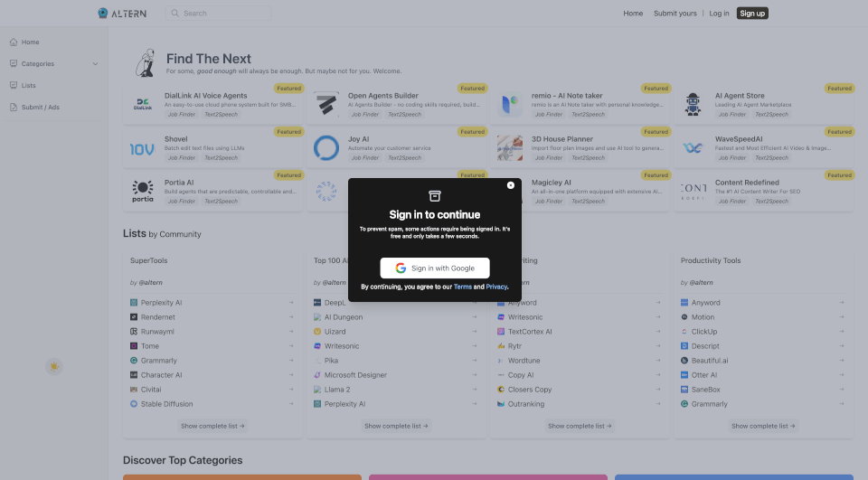
Task: Click the Sign up button
Action: tap(752, 14)
